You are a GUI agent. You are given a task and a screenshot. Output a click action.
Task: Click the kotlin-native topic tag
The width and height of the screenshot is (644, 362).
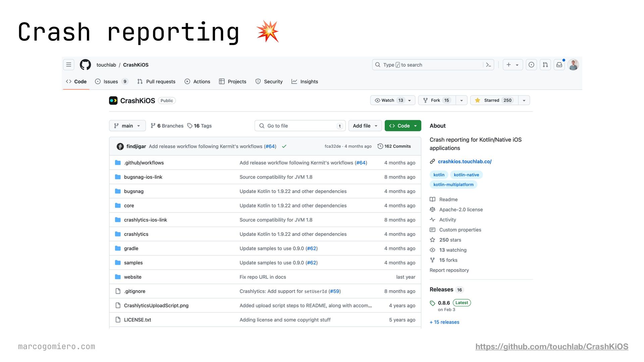466,175
